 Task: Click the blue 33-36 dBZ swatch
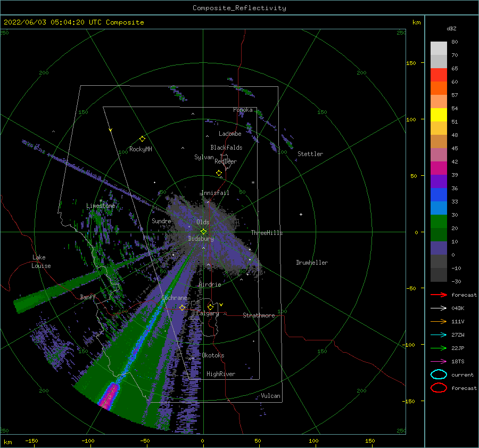439,195
